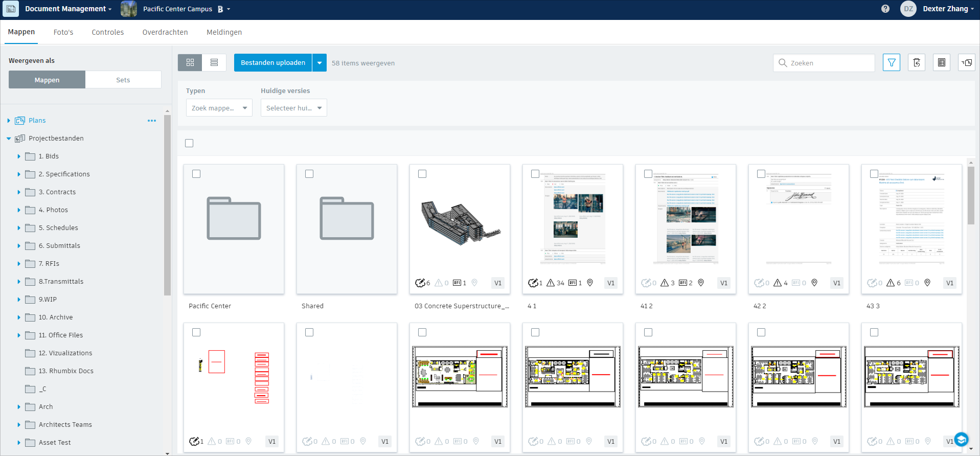
Task: Toggle the filter funnel icon
Action: pos(892,62)
